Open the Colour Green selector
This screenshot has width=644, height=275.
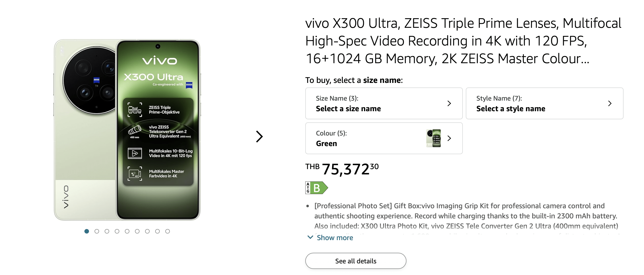tap(384, 138)
